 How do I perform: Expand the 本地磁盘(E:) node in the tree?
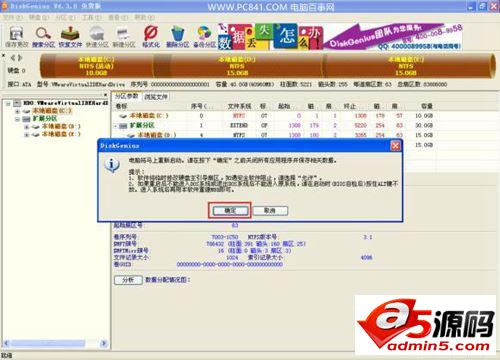coord(27,135)
